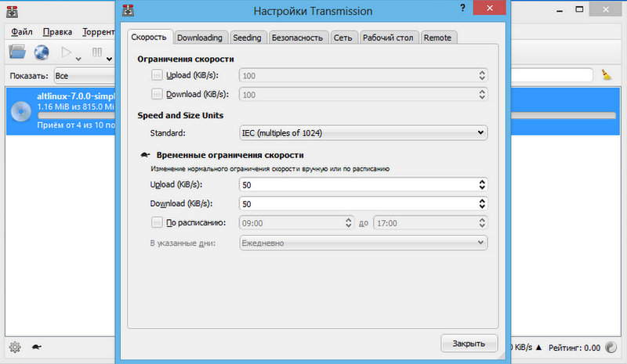Toggle turtle speed mode in status bar
This screenshot has width=627, height=364.
click(36, 347)
